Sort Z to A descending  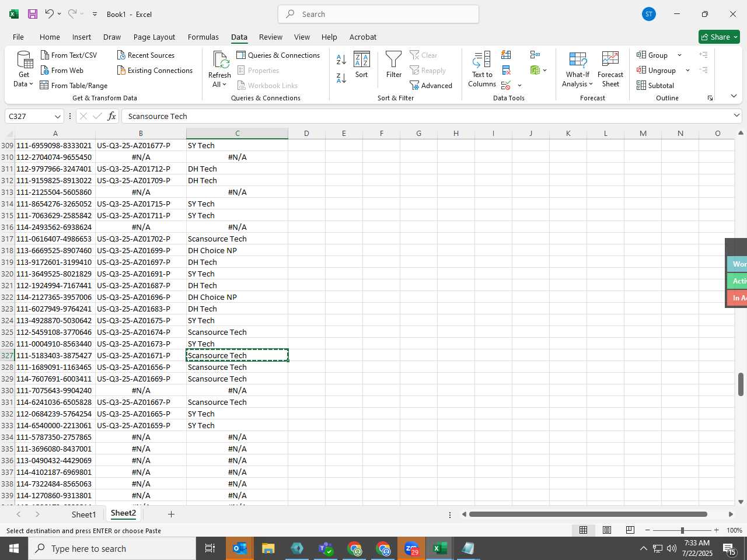[x=341, y=78]
